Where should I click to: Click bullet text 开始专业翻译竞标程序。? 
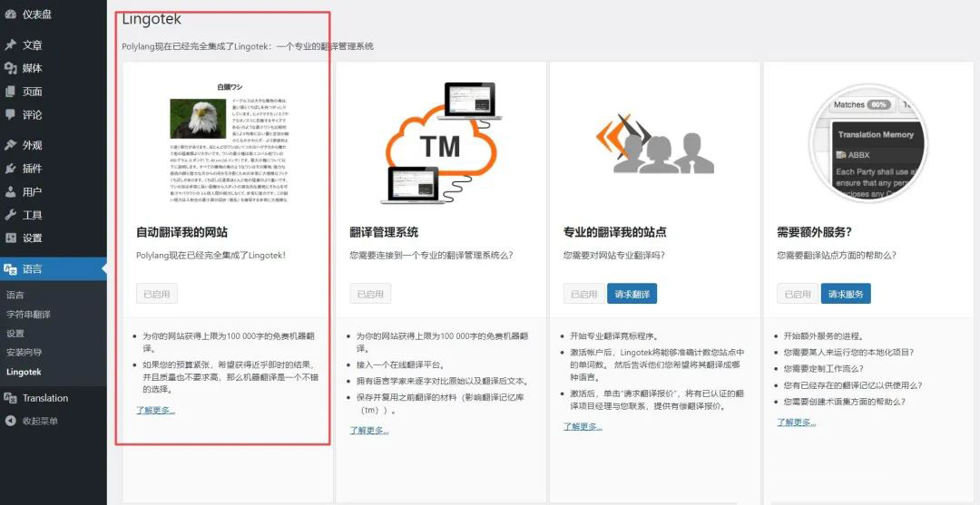(x=613, y=335)
